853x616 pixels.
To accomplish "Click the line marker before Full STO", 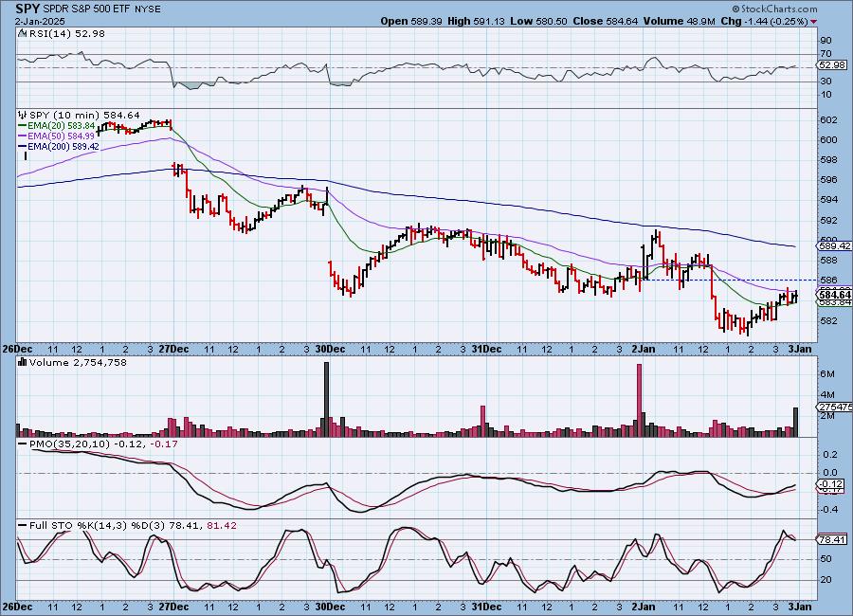I will pyautogui.click(x=23, y=526).
